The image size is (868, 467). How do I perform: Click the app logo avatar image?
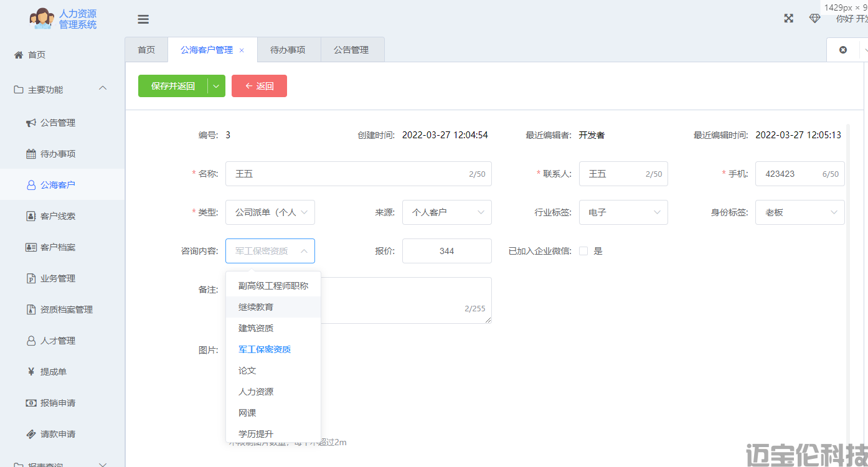point(42,19)
